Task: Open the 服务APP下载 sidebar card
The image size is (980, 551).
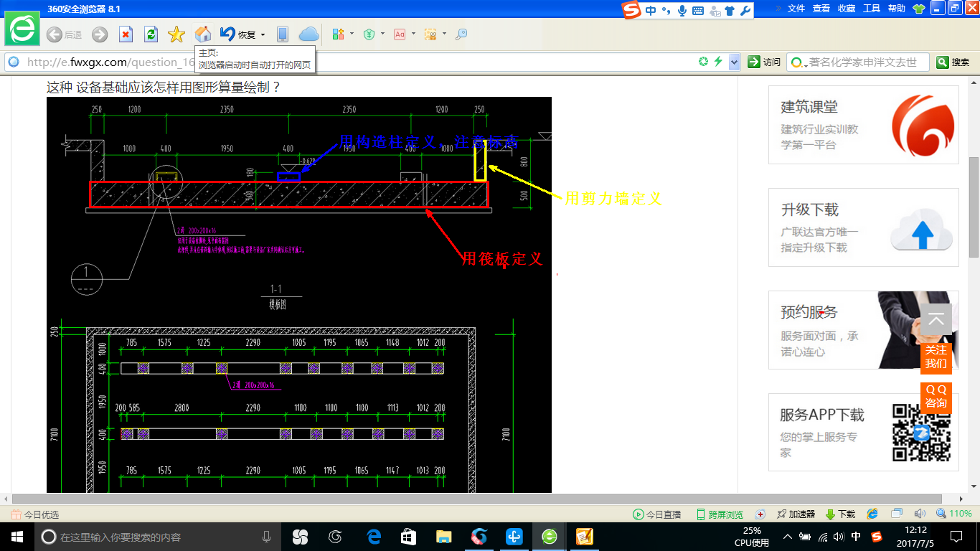Action: (864, 432)
